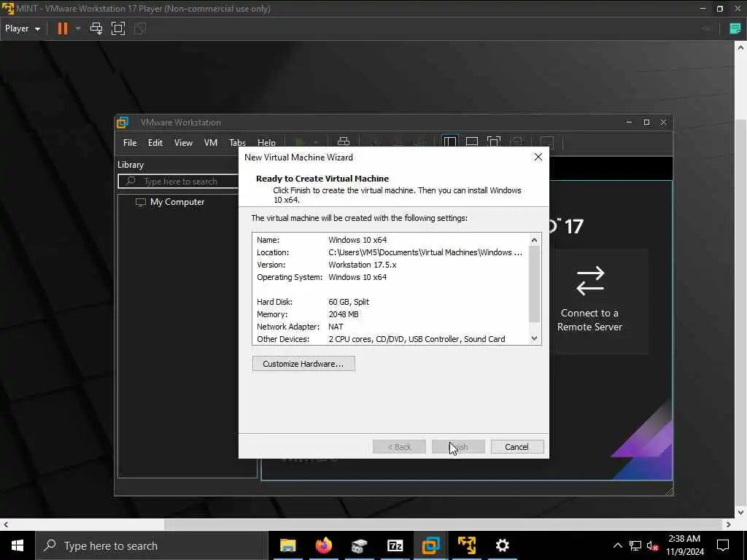747x560 pixels.
Task: Open File Explorer from the taskbar
Action: (x=287, y=545)
